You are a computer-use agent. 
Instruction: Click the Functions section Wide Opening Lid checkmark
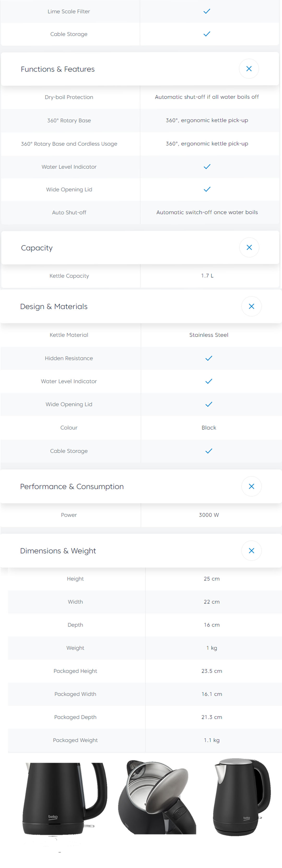click(207, 189)
